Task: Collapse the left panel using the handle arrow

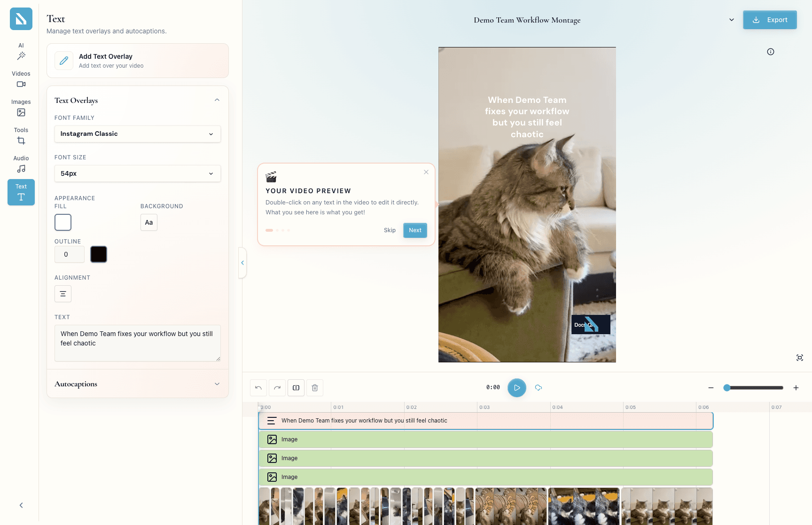Action: pyautogui.click(x=242, y=263)
